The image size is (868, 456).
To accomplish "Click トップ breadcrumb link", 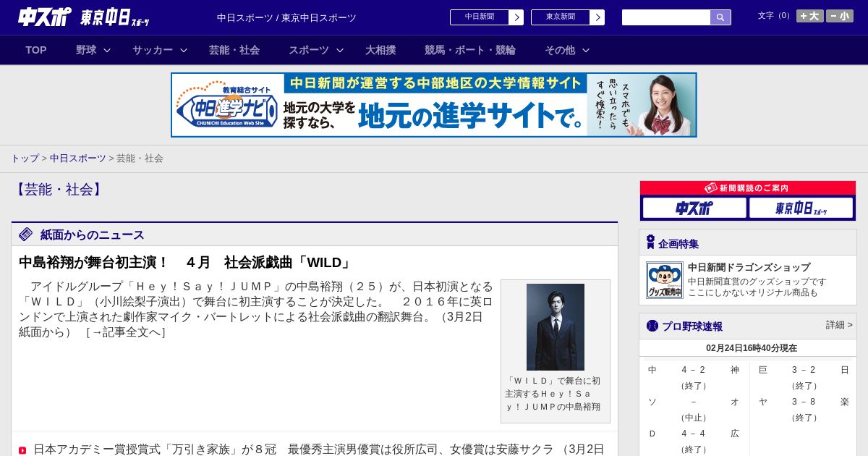I will tap(25, 158).
